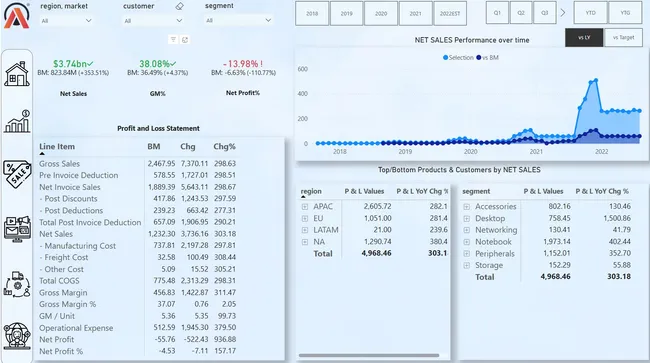Open the global support agent icon
Viewport: 650px width, 363px height.
(x=17, y=336)
